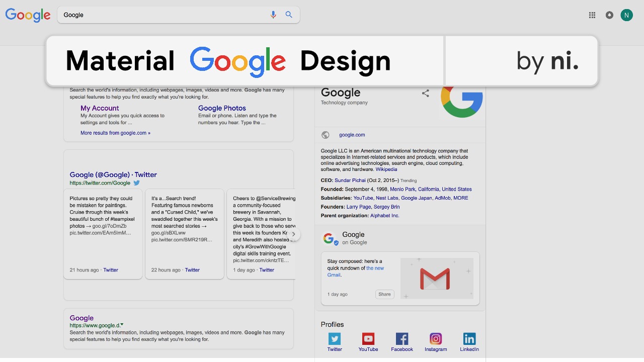644x362 pixels.
Task: Open the AdMob subsidiary link
Action: coord(443,198)
